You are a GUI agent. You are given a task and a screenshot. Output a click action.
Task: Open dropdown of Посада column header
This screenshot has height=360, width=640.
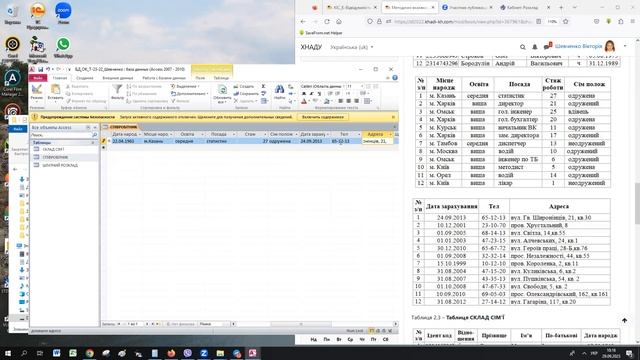[x=233, y=134]
